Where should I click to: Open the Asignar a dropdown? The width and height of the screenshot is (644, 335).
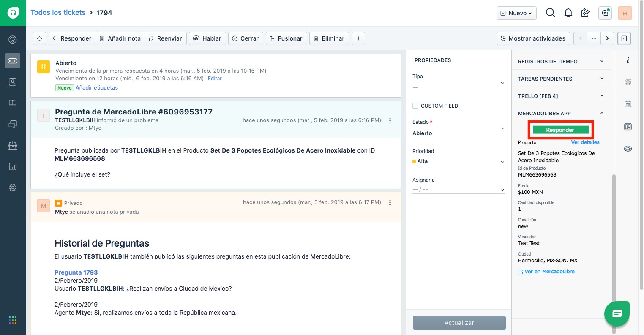[x=458, y=189]
